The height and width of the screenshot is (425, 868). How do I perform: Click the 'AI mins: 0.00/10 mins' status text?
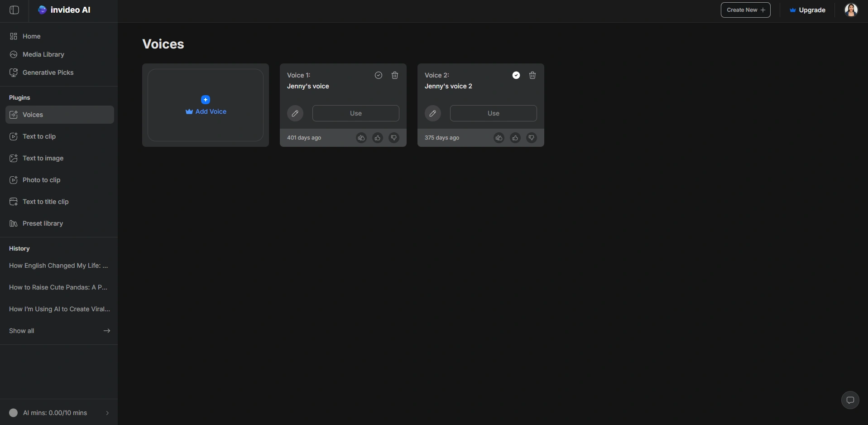point(55,413)
